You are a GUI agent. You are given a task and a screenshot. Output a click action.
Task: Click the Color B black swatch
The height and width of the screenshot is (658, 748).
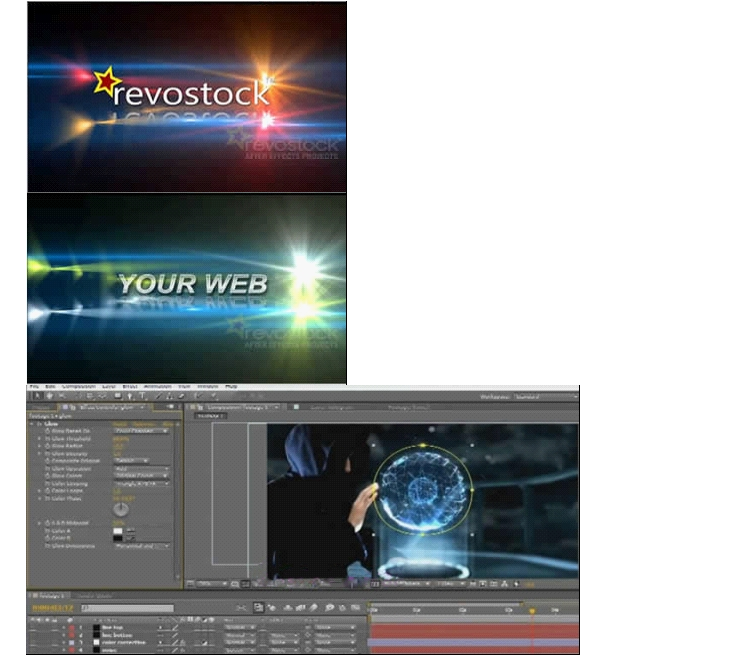118,538
